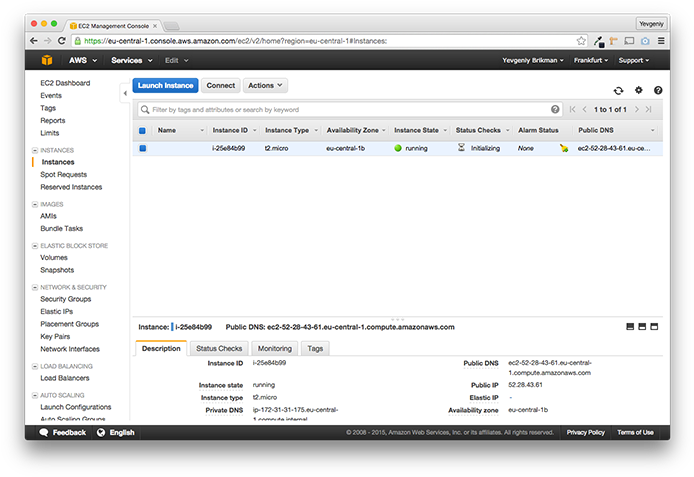Open the Actions dropdown
Viewport: 694px width, 477px height.
point(266,86)
